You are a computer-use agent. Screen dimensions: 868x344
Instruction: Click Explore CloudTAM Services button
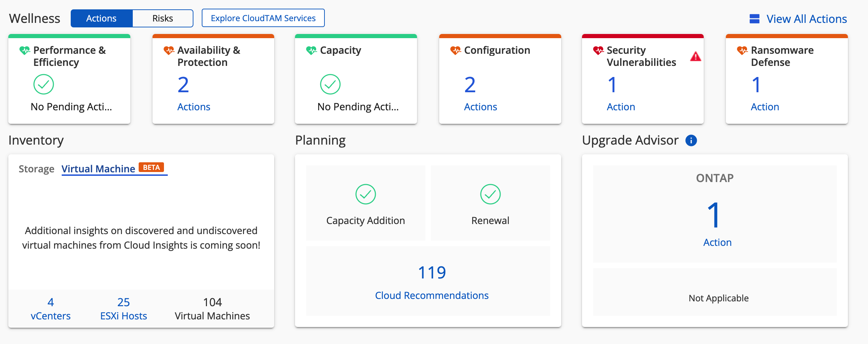click(263, 18)
